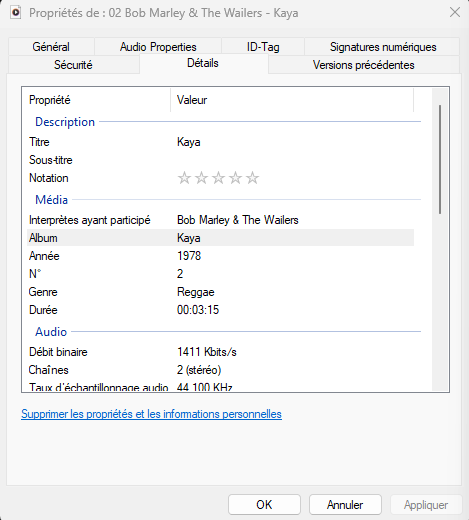Image resolution: width=469 pixels, height=520 pixels.
Task: Select the N° property label
Action: tap(35, 274)
